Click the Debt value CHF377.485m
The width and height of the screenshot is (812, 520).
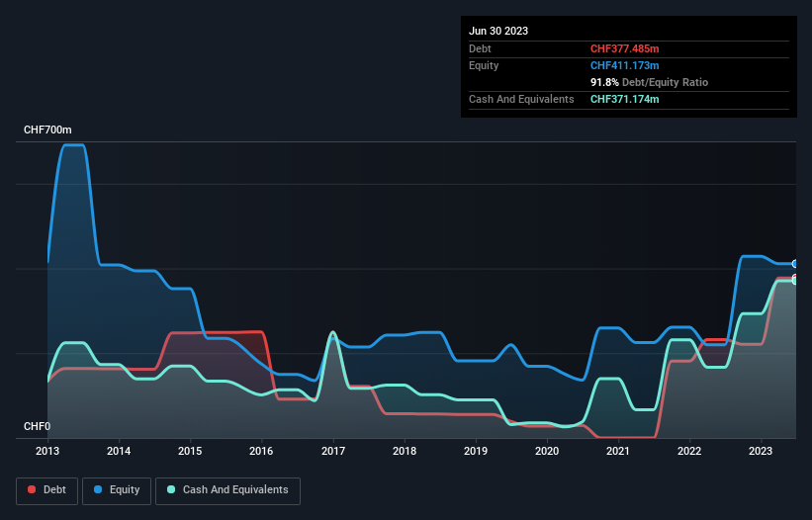(624, 48)
